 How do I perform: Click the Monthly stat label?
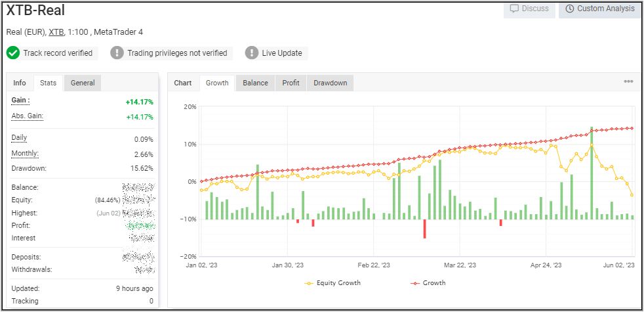click(x=25, y=154)
